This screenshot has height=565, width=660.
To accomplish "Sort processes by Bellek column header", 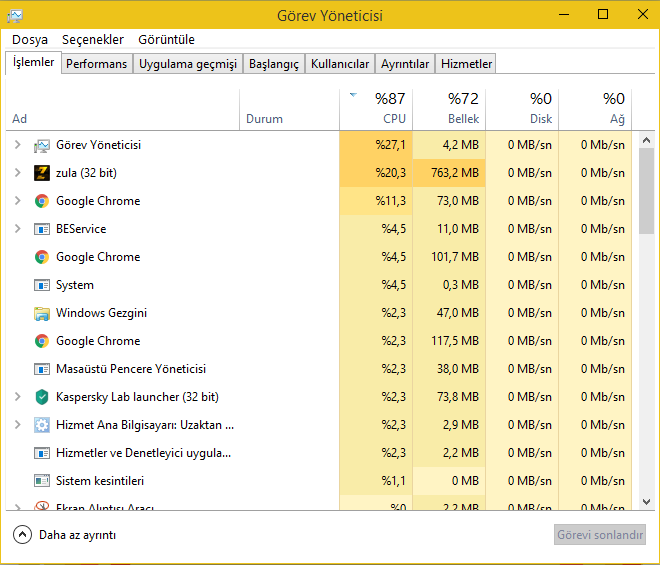I will 449,108.
